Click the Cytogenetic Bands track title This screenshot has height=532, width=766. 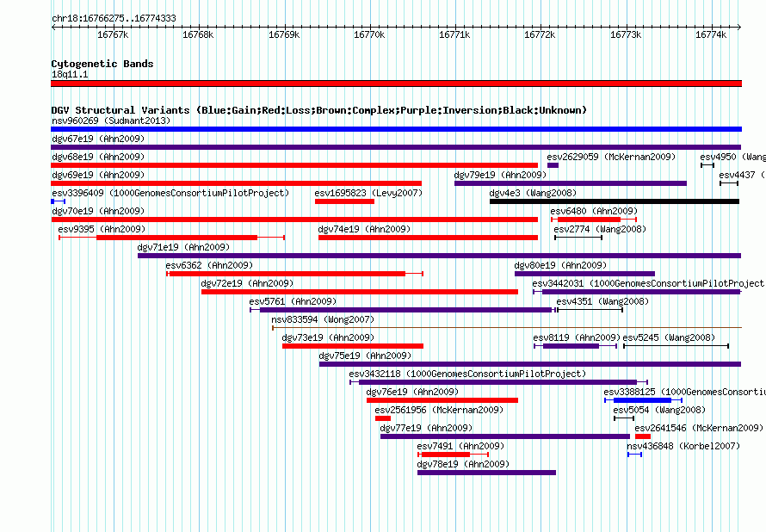tap(102, 64)
